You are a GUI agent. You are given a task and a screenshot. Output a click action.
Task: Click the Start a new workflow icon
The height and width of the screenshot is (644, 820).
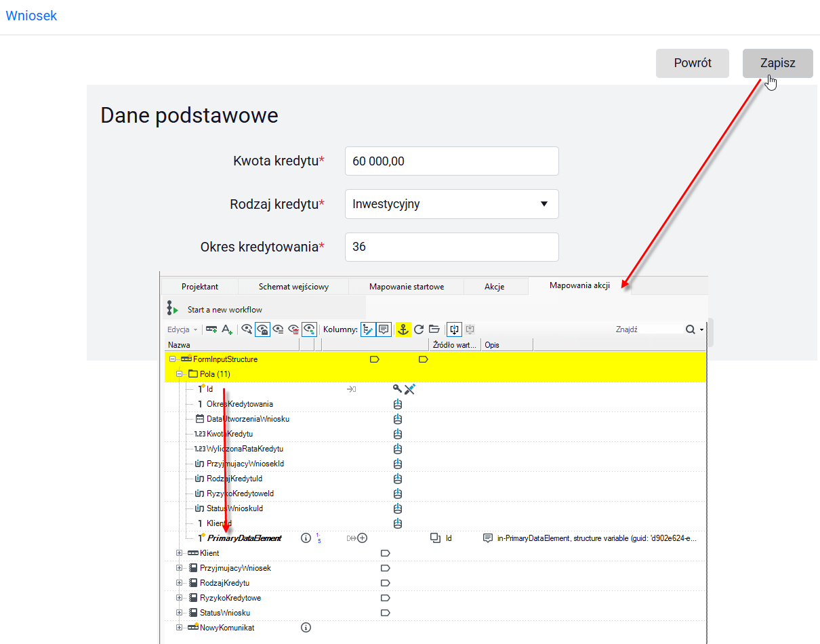(173, 309)
